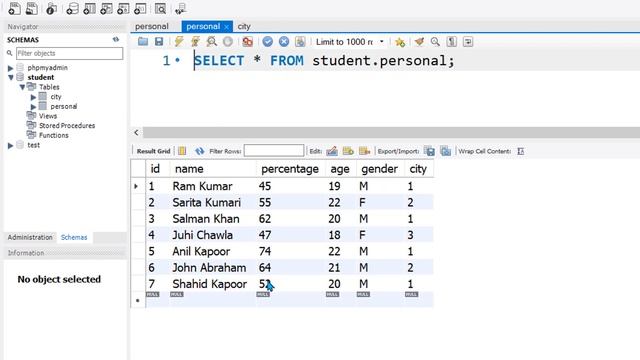The height and width of the screenshot is (360, 640).
Task: Search table data icon in the main toolbar
Action: [160, 8]
